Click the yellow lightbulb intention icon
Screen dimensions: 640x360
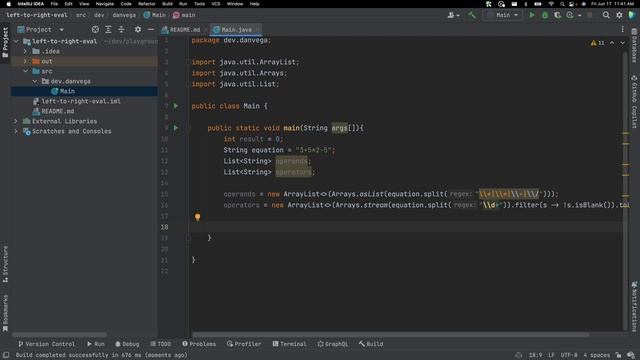coord(198,217)
